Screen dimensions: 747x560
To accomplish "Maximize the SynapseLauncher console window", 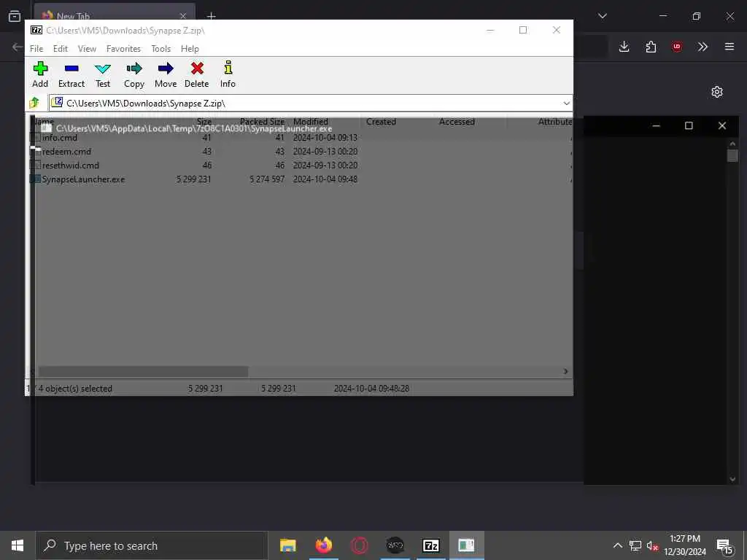I will point(689,125).
